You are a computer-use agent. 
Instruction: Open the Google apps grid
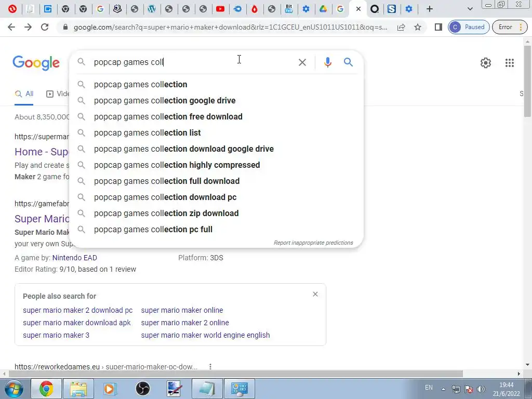pyautogui.click(x=510, y=63)
